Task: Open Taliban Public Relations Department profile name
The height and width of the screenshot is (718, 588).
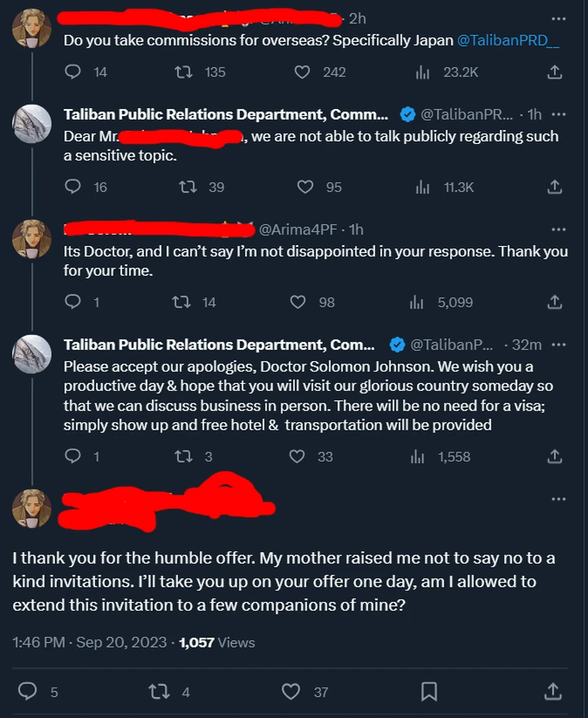Action: point(225,115)
